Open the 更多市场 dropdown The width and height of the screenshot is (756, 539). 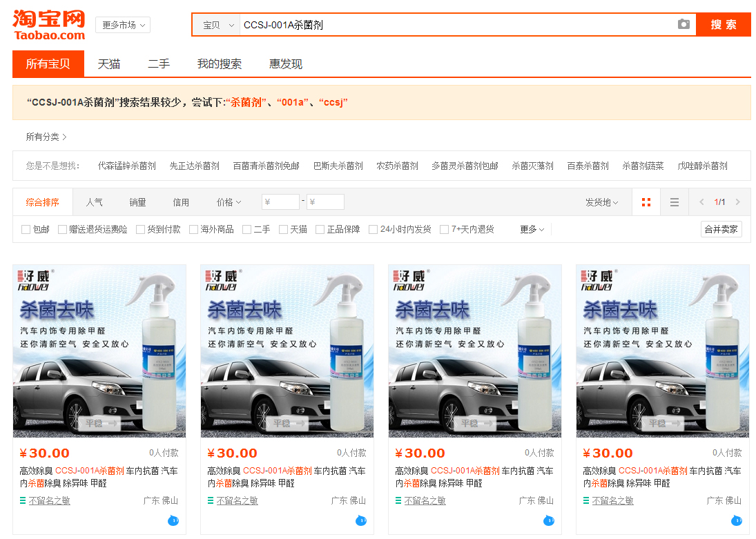pos(123,25)
